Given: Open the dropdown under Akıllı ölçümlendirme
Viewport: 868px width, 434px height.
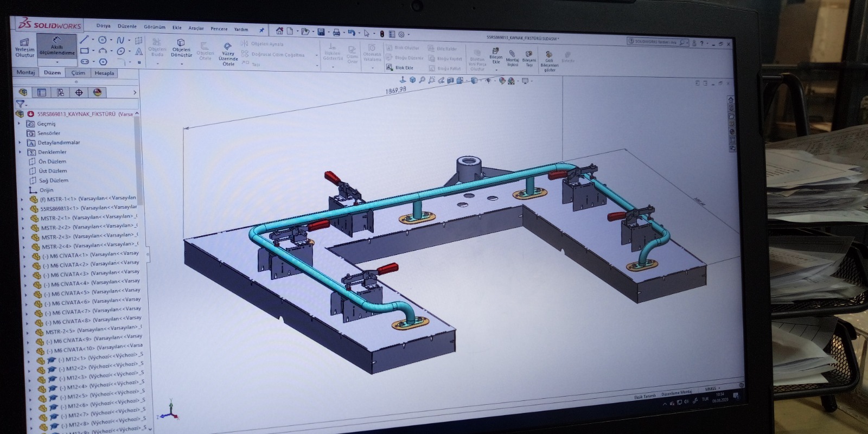Looking at the screenshot, I should coord(56,62).
